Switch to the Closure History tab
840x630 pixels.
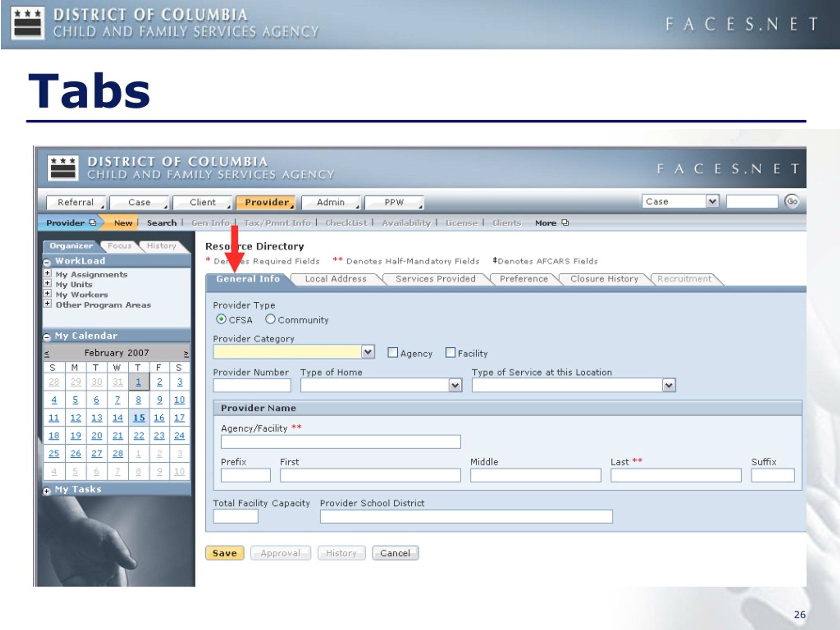click(x=604, y=279)
